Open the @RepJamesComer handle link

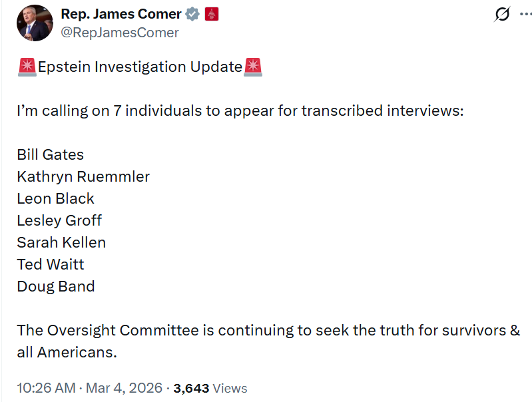tap(120, 32)
